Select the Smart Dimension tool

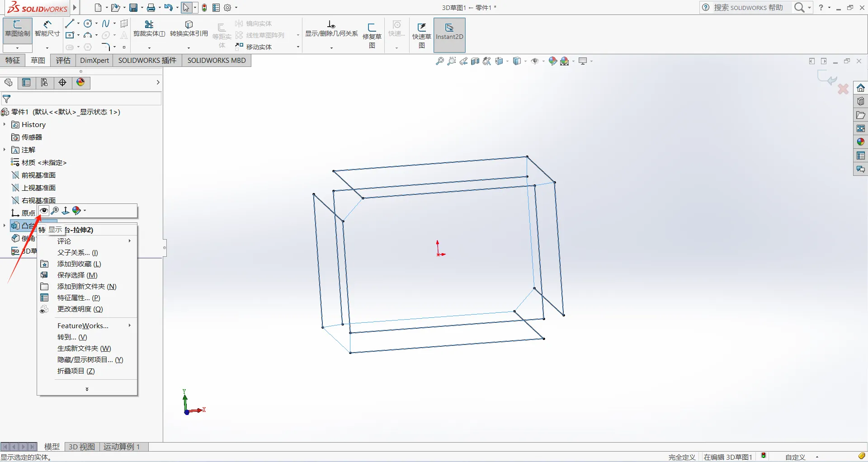(47, 28)
